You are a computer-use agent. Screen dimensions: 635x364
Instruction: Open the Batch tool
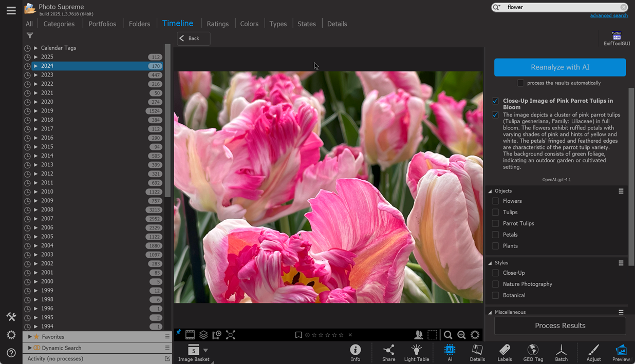tap(561, 353)
